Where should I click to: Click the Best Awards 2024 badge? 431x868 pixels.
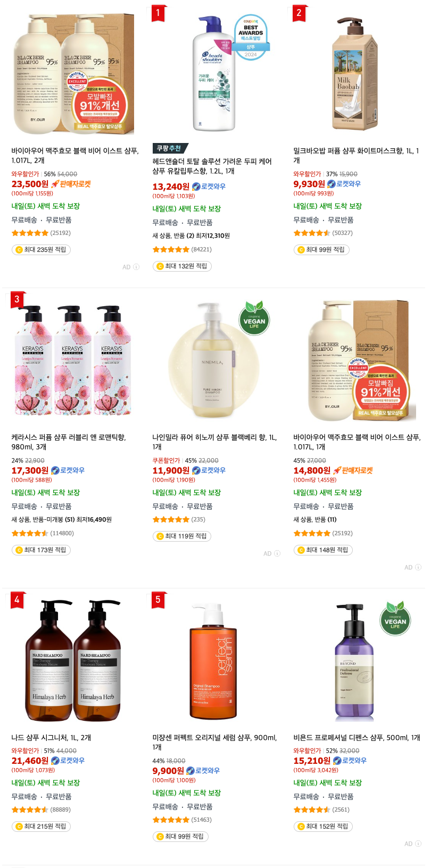coord(251,37)
